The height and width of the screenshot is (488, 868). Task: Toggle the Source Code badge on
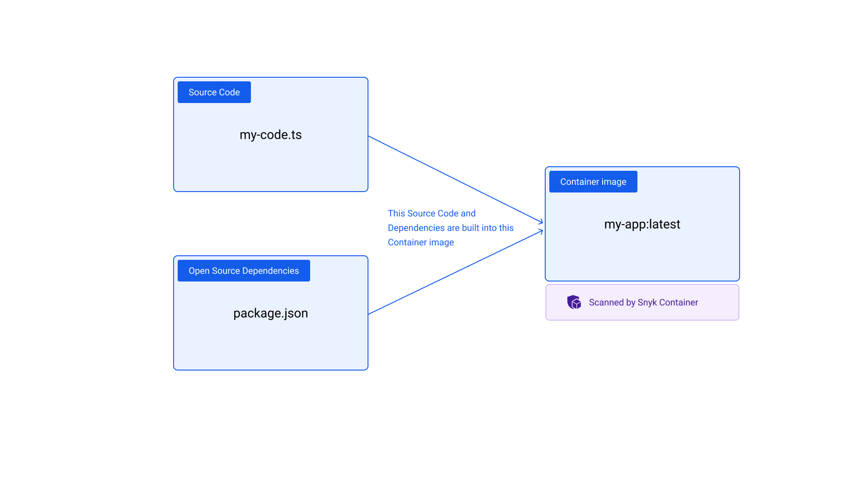click(x=214, y=92)
